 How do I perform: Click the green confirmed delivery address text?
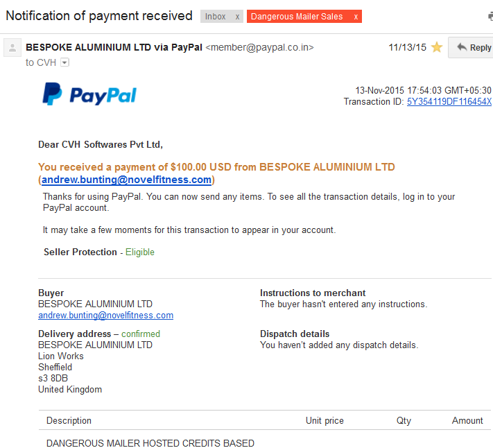[141, 334]
